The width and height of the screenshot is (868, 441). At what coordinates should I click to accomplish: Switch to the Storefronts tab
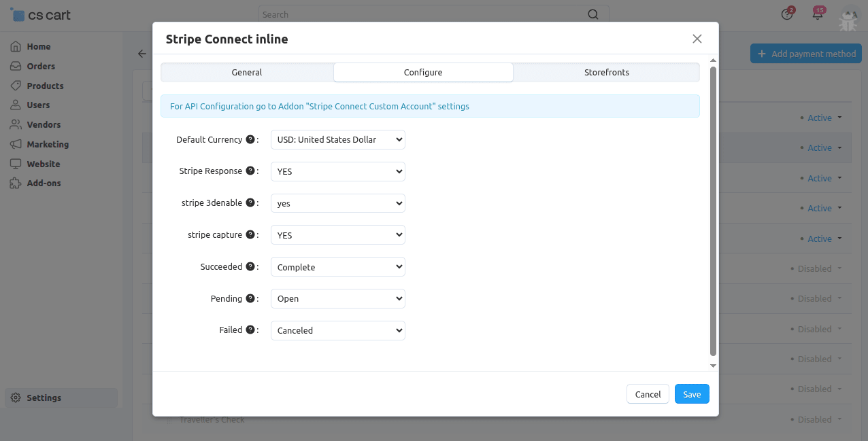(x=606, y=71)
